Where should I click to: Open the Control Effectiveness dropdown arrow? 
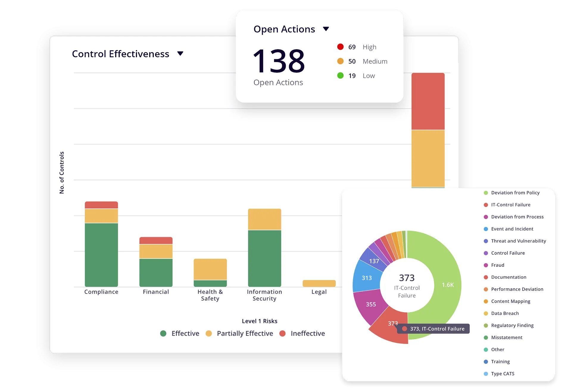(180, 54)
